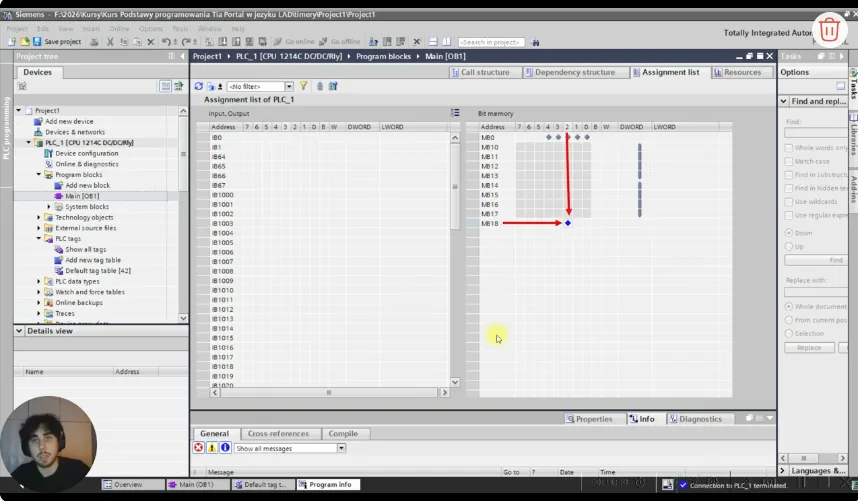Click the Delete X icon in toolbar
Viewport: 858px width, 501px height.
pyautogui.click(x=150, y=42)
